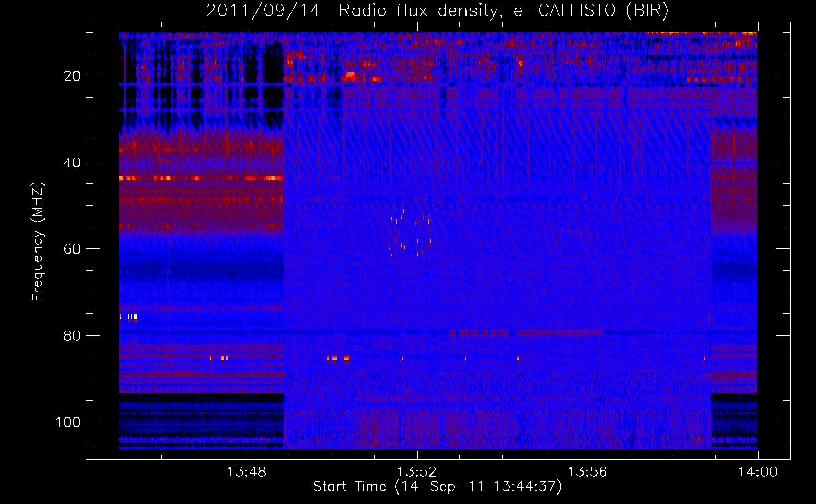Viewport: 816px width, 504px height.
Task: Click the plot title '2011/09/14 Radio flux density, e-CALLISTO (BIR)'
Action: (437, 10)
